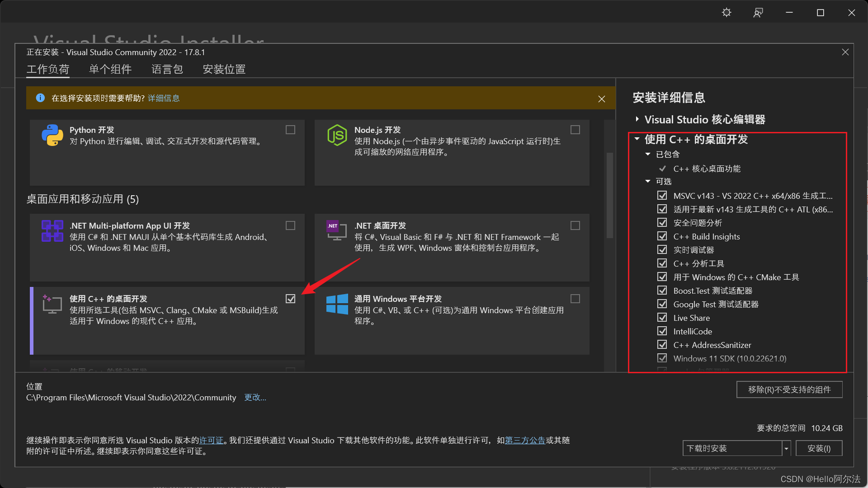Uncheck IntelliCode option
The width and height of the screenshot is (868, 488).
pyautogui.click(x=662, y=331)
